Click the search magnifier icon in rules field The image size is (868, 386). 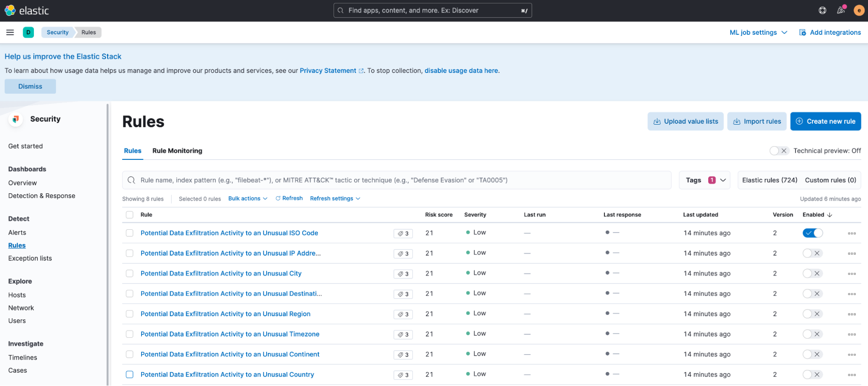(x=131, y=180)
